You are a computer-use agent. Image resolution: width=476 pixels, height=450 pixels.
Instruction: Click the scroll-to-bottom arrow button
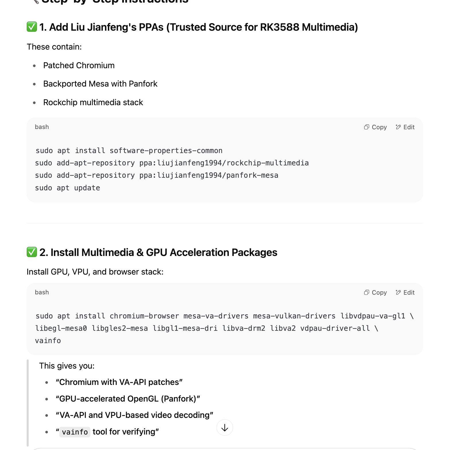[225, 428]
